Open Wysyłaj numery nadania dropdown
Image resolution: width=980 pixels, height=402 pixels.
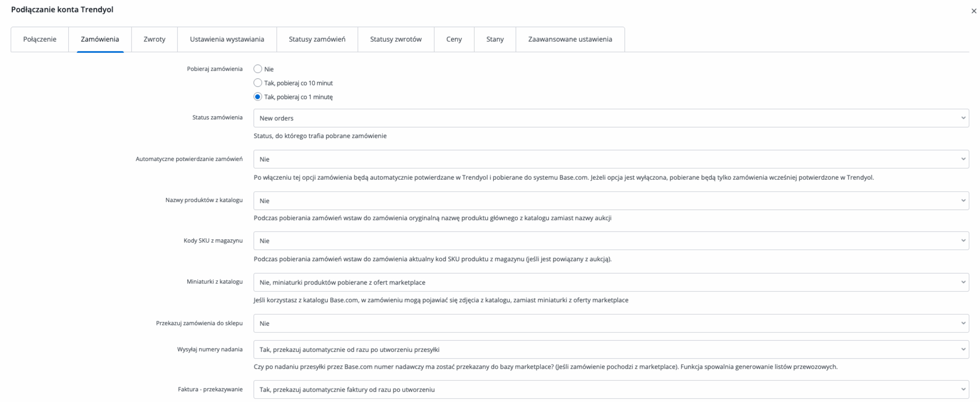[x=611, y=350]
